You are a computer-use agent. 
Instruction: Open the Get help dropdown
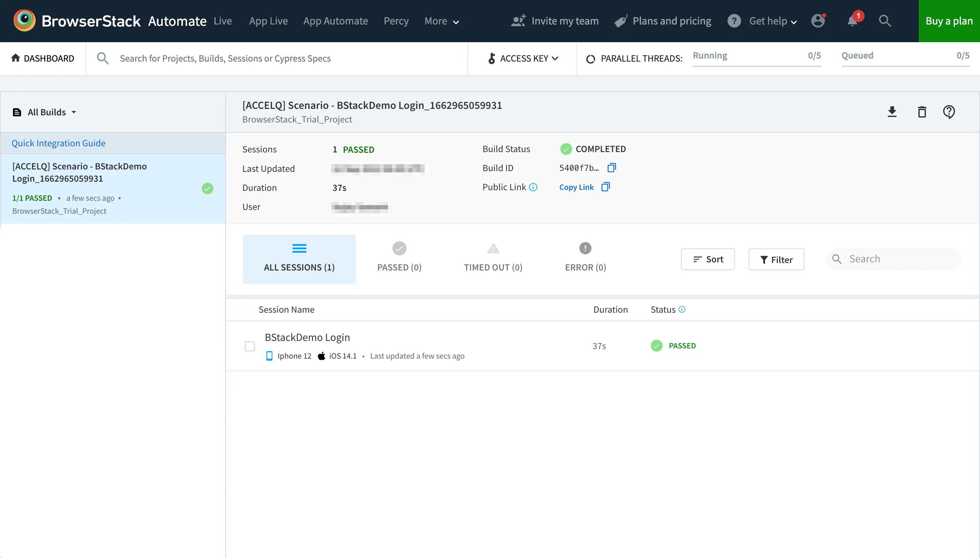(772, 21)
